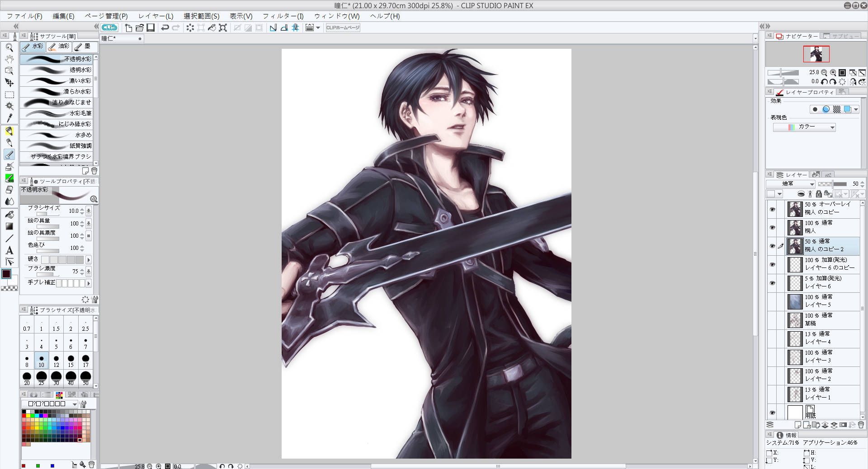Delete sub tool with trash icon

point(94,171)
